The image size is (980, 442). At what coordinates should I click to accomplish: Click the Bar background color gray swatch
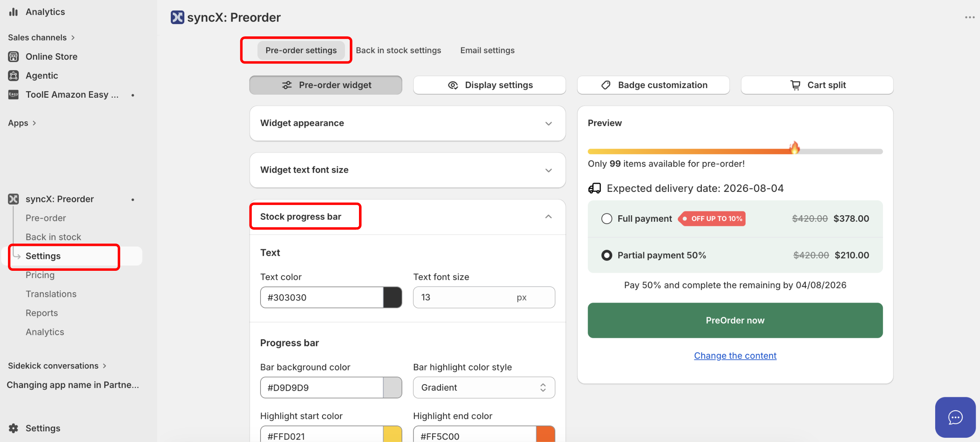pos(393,388)
